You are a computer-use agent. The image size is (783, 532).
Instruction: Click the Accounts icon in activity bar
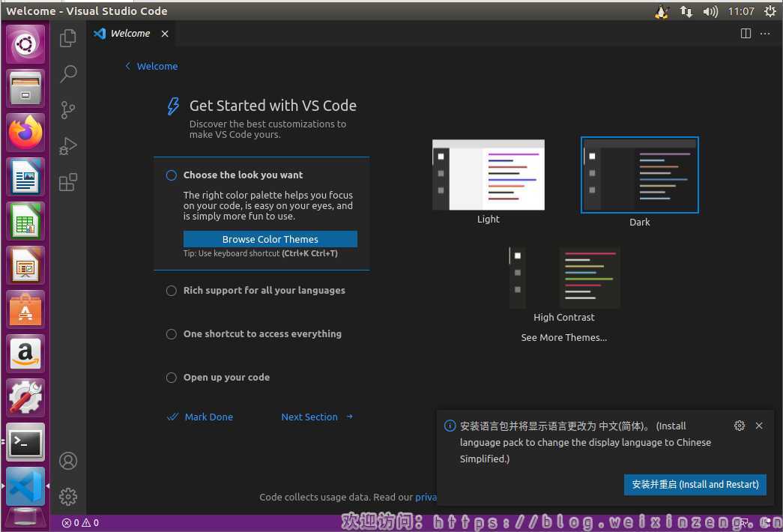(68, 461)
